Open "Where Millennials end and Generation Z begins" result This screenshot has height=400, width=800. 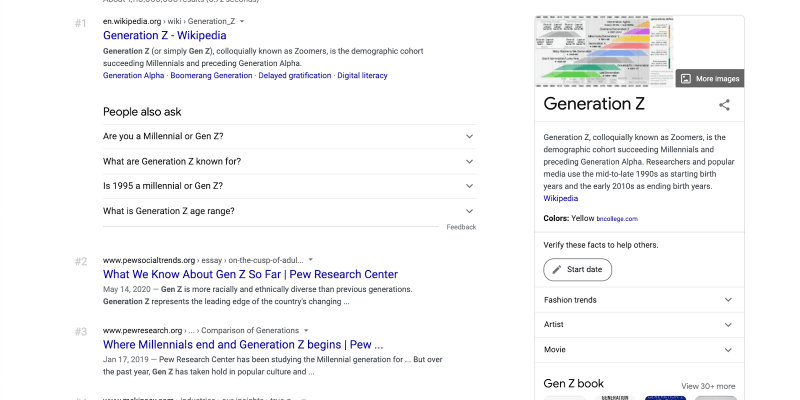pyautogui.click(x=243, y=345)
